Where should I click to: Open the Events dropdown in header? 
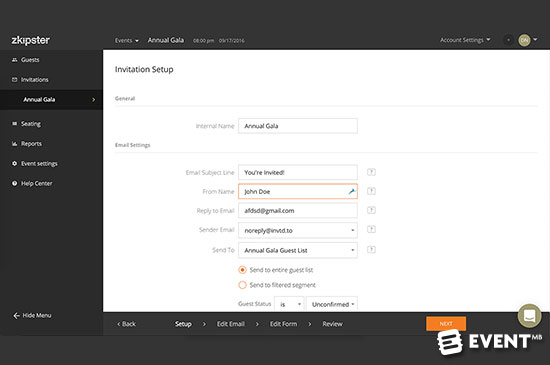[x=127, y=41]
